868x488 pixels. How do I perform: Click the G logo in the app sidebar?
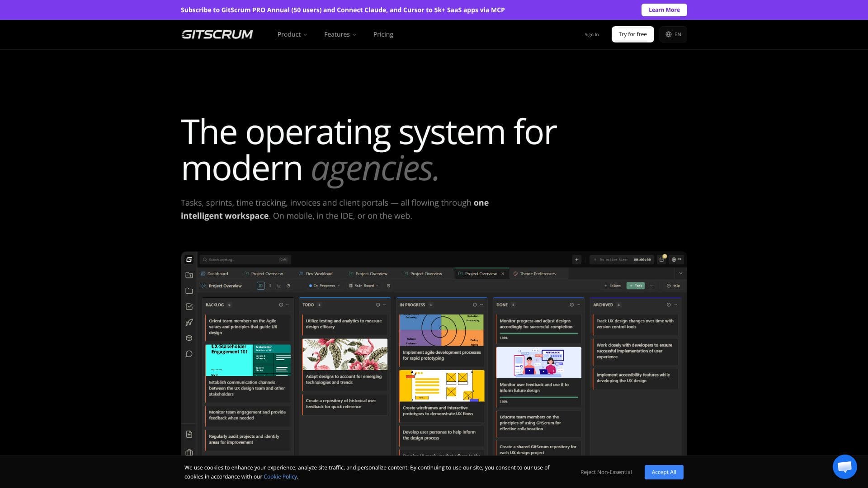(x=189, y=259)
